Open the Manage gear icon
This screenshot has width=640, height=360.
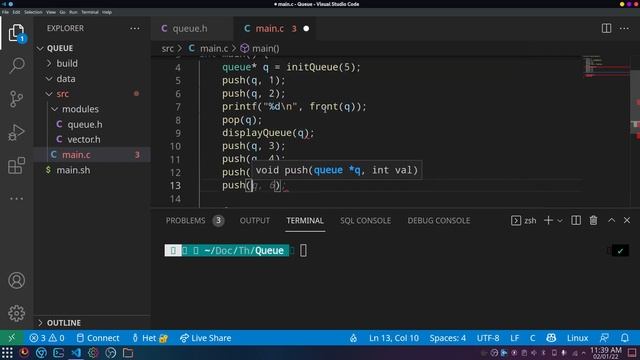click(x=16, y=313)
